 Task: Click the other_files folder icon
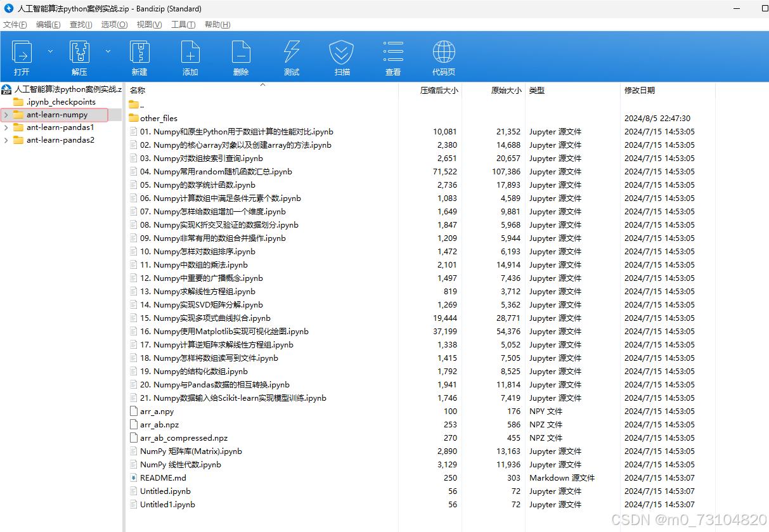click(133, 118)
